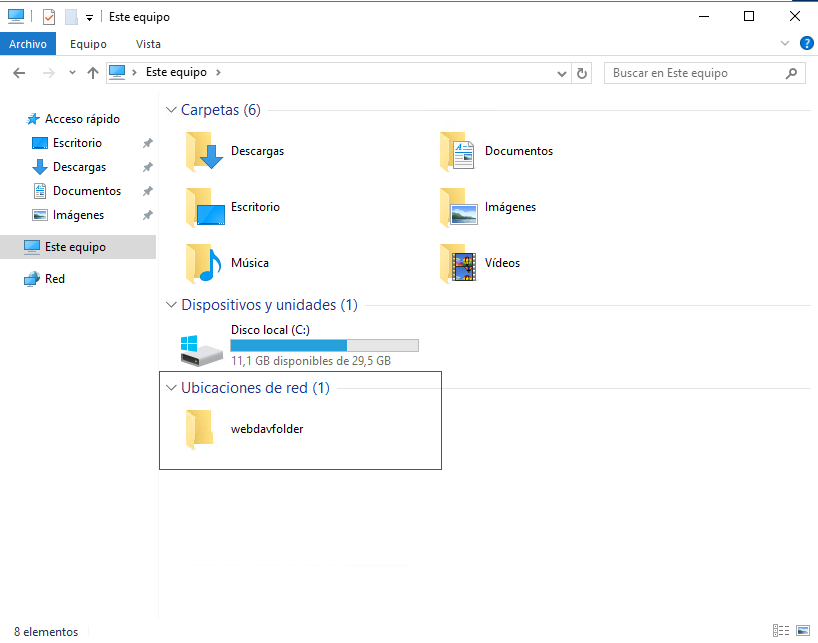Image resolution: width=818 pixels, height=643 pixels.
Task: Collapse the Carpetas (6) group
Action: 171,110
